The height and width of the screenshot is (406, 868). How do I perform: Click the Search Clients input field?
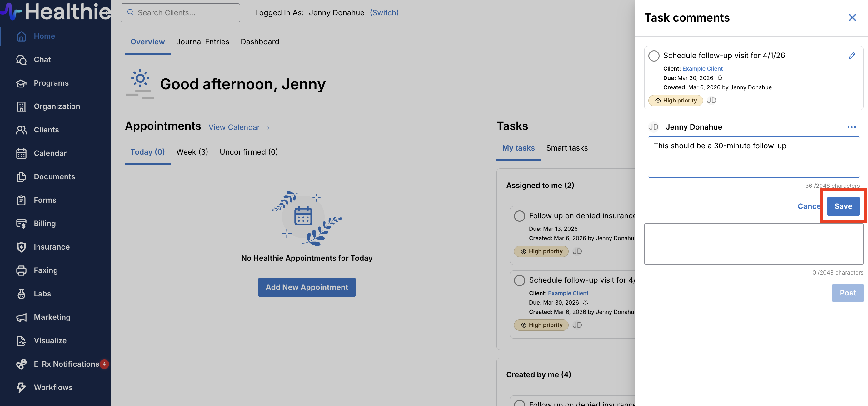(180, 13)
